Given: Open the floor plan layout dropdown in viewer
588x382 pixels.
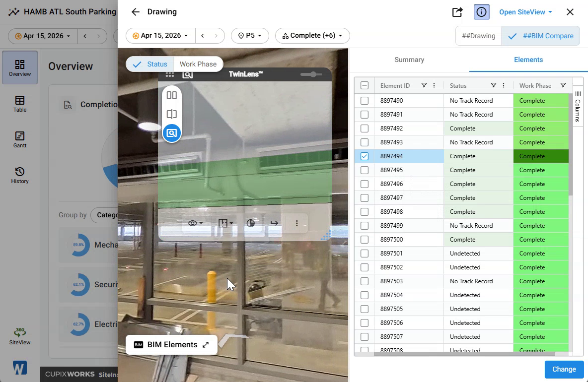Looking at the screenshot, I should coord(225,223).
